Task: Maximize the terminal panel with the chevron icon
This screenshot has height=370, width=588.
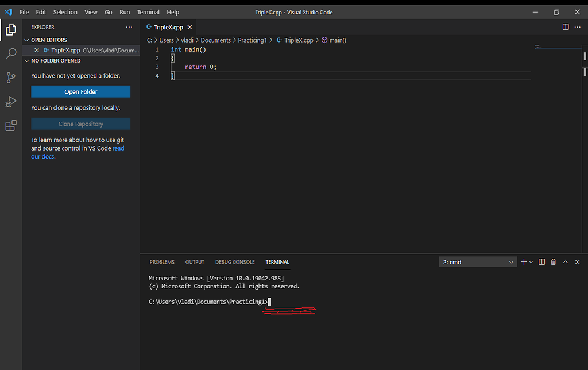Action: coord(565,261)
